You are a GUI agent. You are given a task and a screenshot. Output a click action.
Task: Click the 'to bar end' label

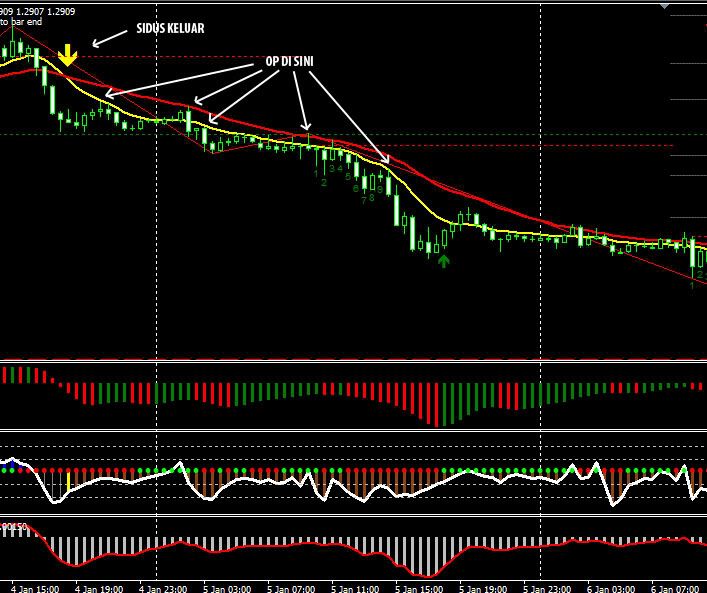coord(21,22)
